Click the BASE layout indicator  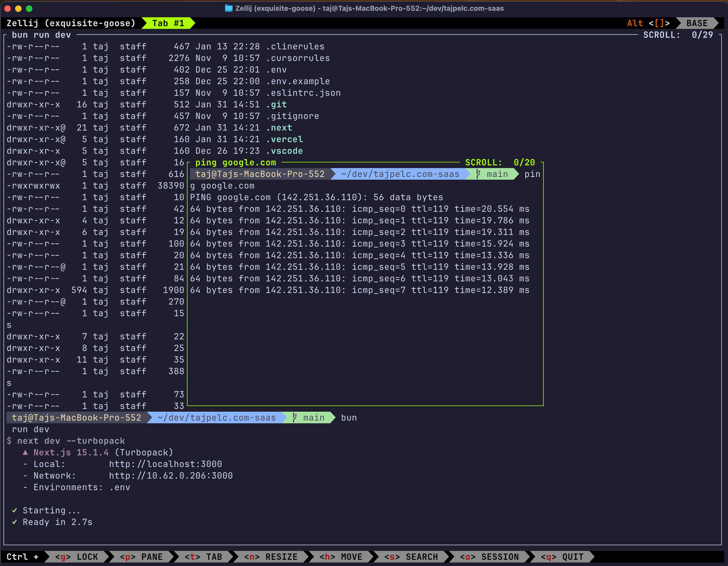(x=697, y=23)
